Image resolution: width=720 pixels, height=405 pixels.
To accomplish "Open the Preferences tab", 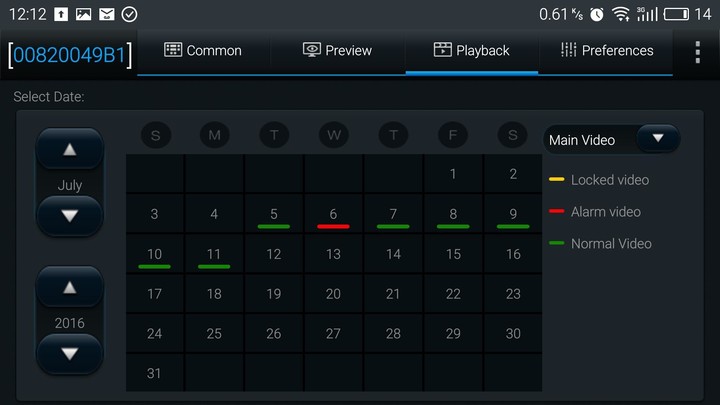I will [606, 51].
